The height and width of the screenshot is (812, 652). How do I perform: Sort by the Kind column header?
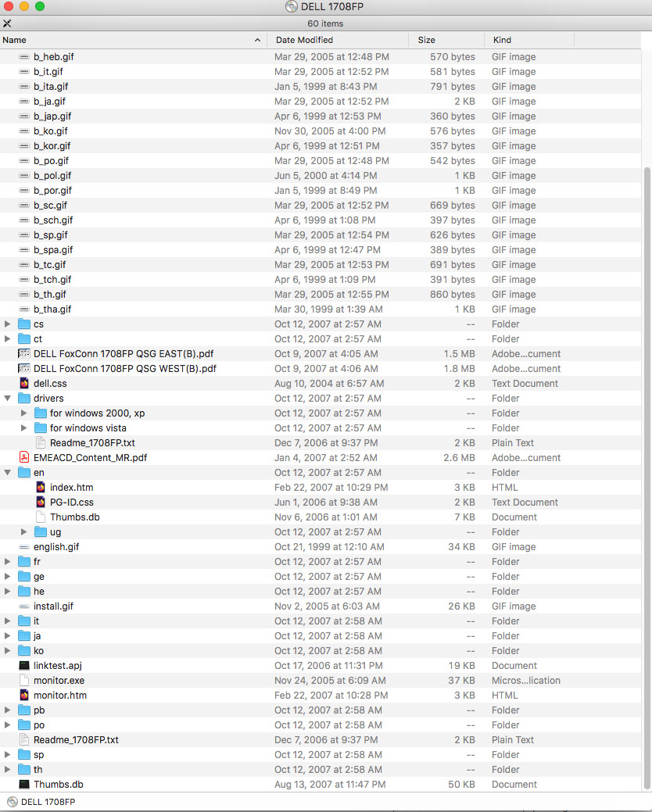tap(529, 40)
